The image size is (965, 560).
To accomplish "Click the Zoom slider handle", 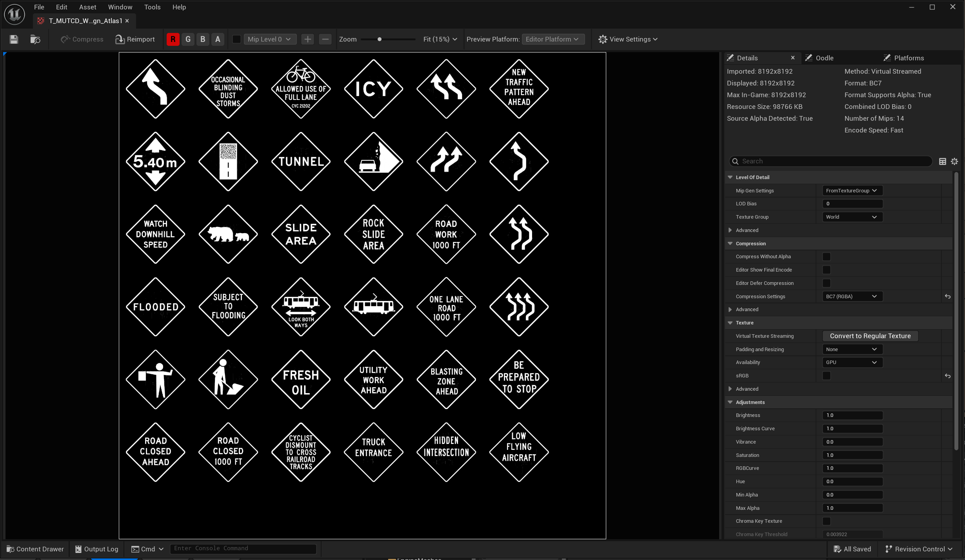I will point(379,39).
